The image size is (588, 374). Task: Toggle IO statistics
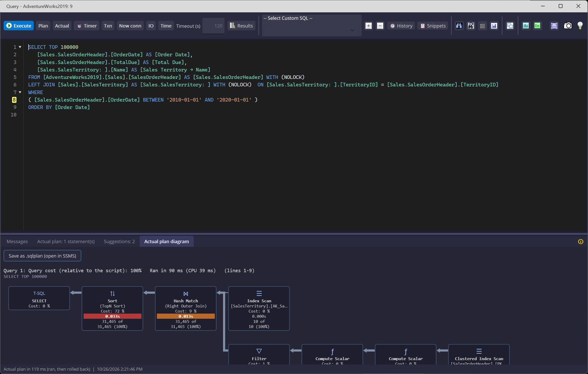coord(151,26)
